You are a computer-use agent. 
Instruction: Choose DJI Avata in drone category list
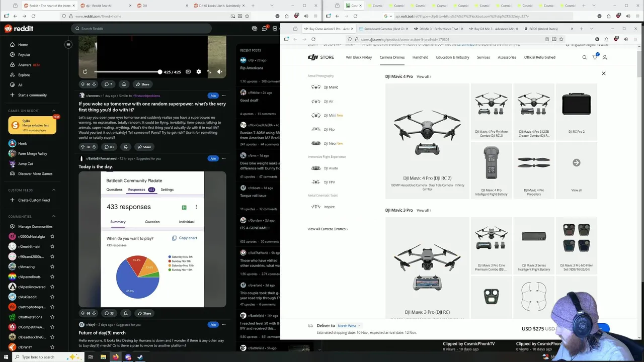(x=325, y=168)
